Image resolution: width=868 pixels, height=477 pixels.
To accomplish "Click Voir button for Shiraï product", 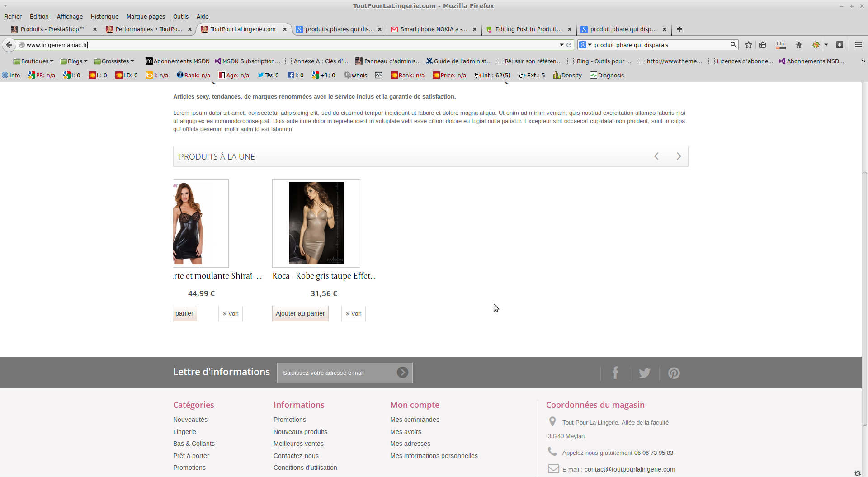I will click(x=230, y=313).
